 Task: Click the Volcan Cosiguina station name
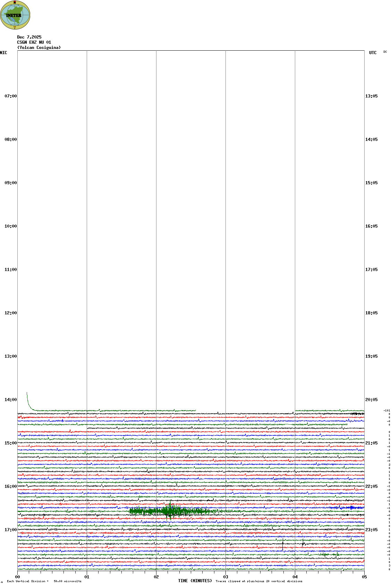[x=39, y=48]
